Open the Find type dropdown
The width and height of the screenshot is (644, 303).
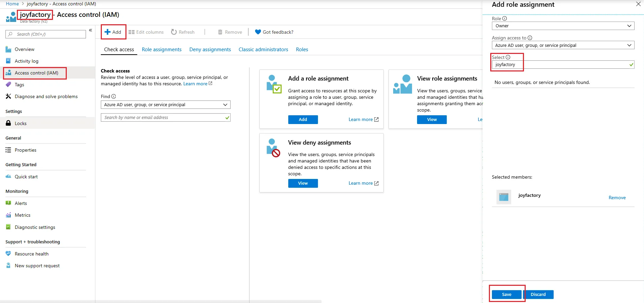click(166, 104)
